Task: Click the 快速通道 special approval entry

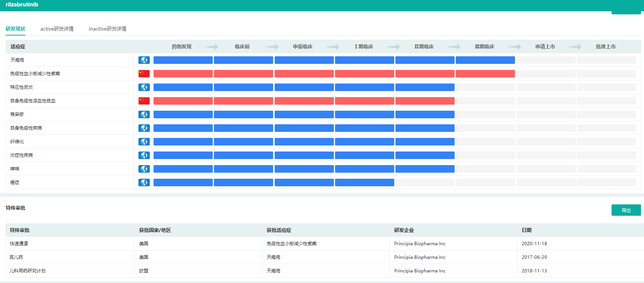Action: click(x=19, y=244)
